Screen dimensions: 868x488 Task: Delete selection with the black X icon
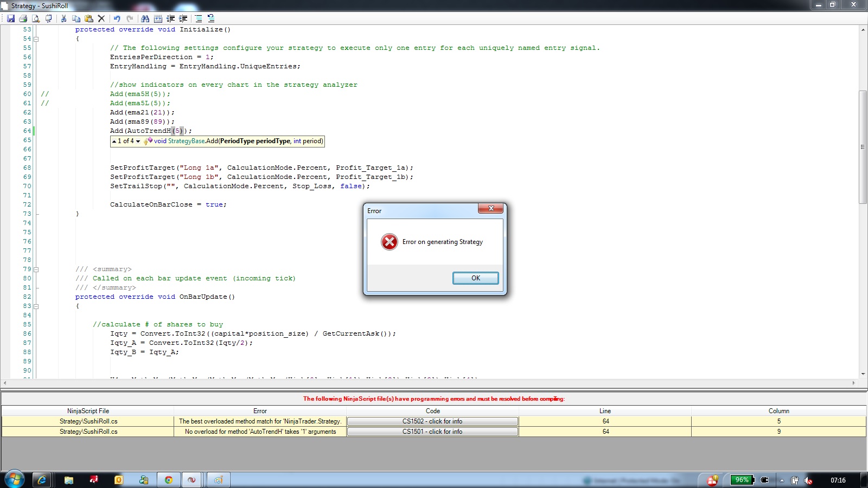point(101,18)
